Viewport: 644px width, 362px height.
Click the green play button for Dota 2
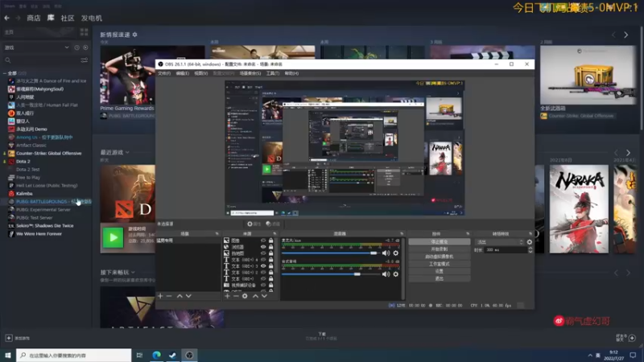coord(113,237)
